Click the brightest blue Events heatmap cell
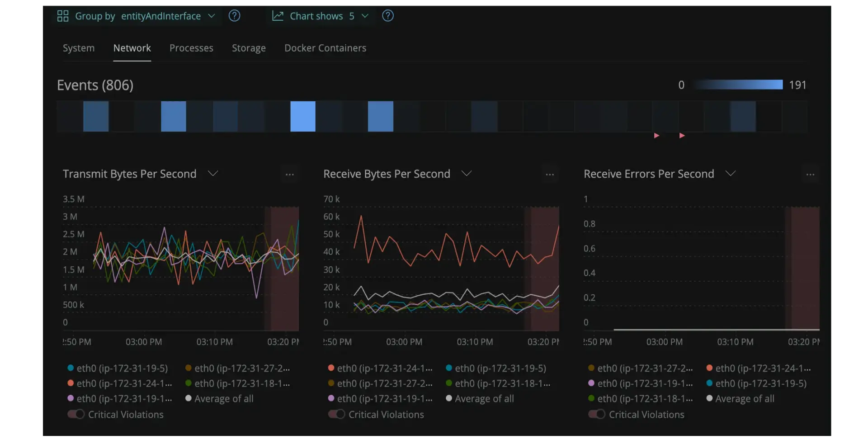The height and width of the screenshot is (439, 868). (x=303, y=116)
